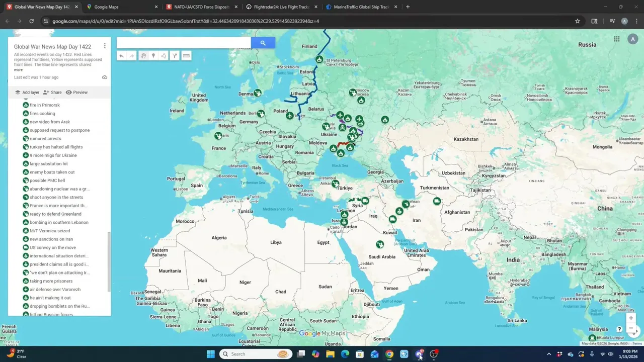
Task: Click 'turkey has halted all flights' entry
Action: [56, 147]
